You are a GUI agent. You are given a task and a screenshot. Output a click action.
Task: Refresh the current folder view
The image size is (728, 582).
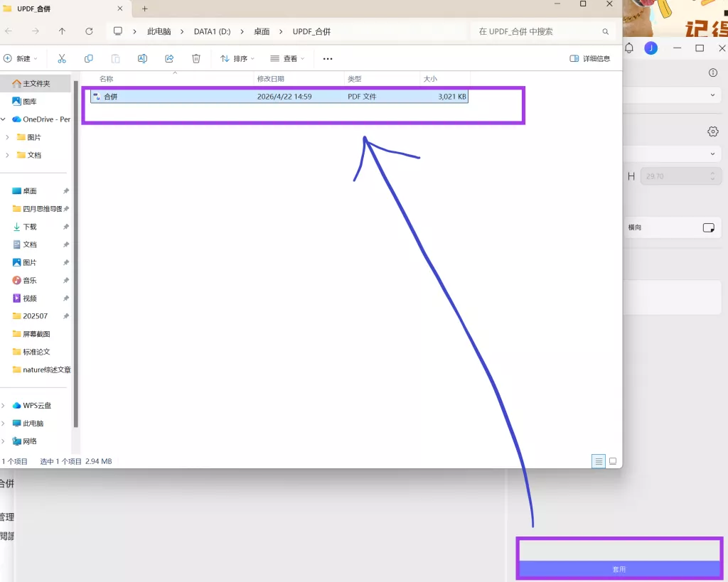coord(89,31)
